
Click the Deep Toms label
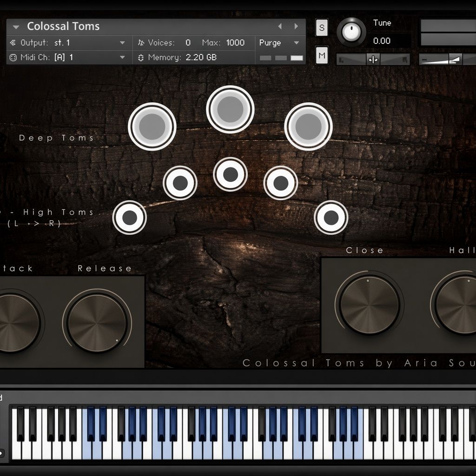56,138
